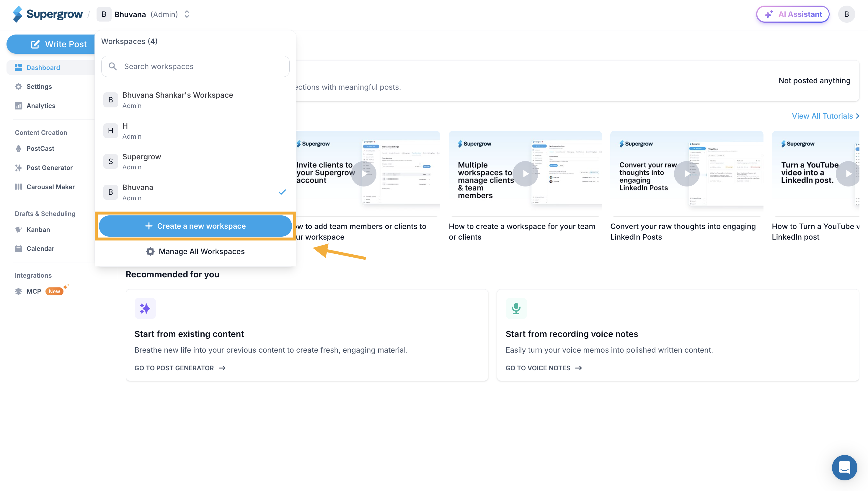Screen dimensions: 868x491
Task: Open Settings from the sidebar
Action: pyautogui.click(x=39, y=87)
